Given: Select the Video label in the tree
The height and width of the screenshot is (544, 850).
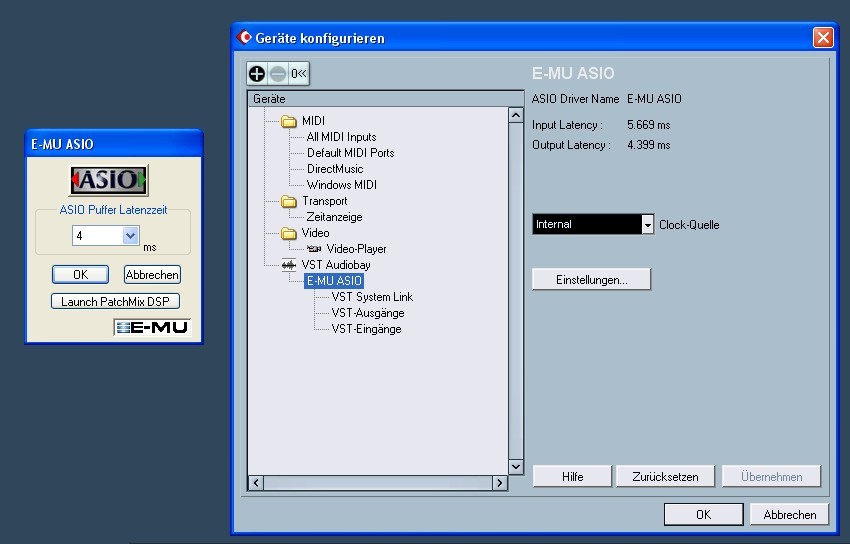Looking at the screenshot, I should (x=315, y=233).
